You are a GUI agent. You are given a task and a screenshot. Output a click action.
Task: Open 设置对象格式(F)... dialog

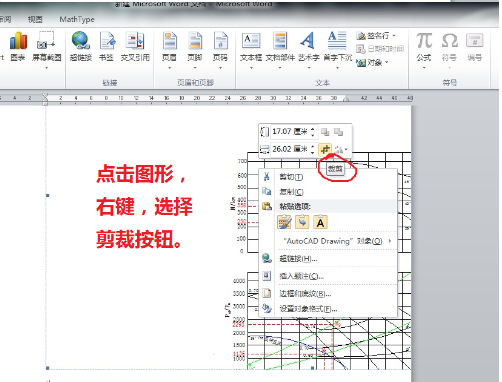(x=328, y=309)
